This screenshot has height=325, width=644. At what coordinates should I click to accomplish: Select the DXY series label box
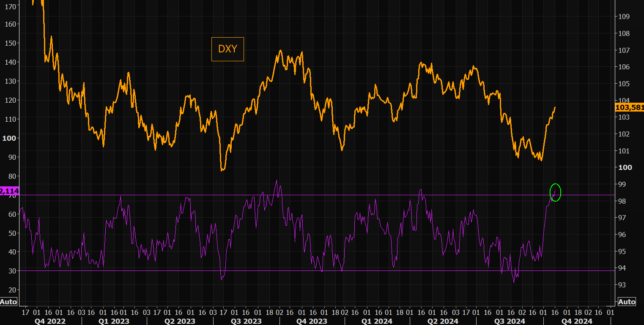[227, 49]
